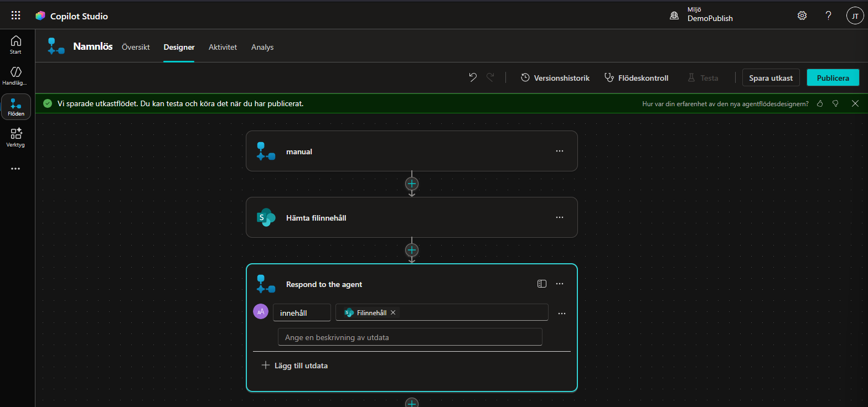Click Spara utkast
868x407 pixels.
tap(771, 78)
